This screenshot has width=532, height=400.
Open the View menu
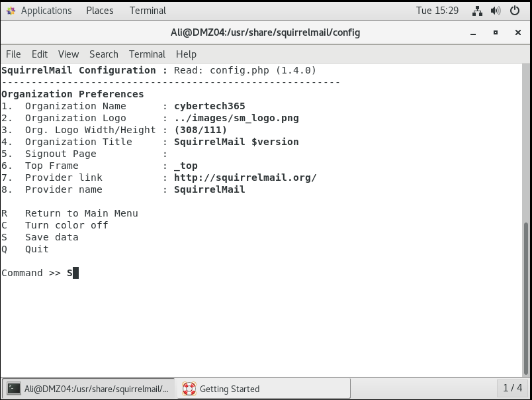(x=69, y=54)
